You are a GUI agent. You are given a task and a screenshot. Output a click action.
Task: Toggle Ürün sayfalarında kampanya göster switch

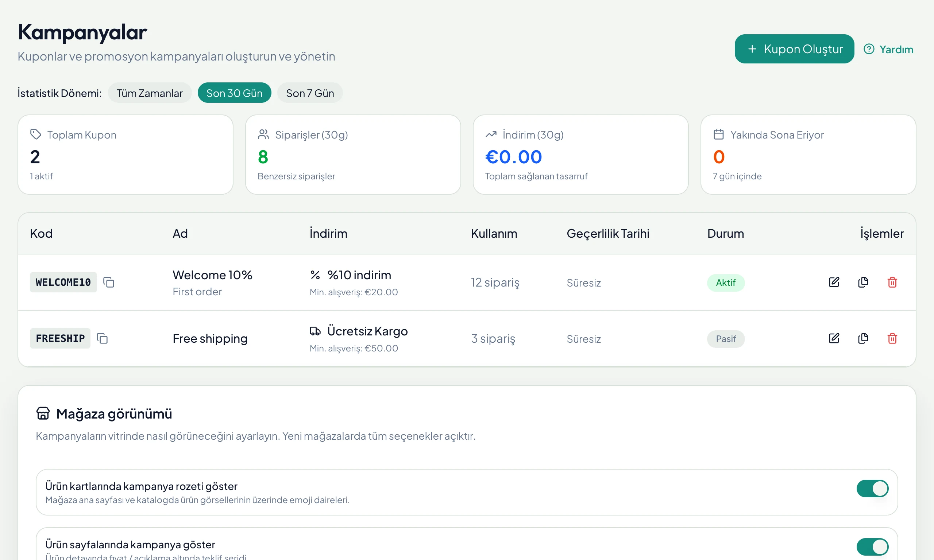click(x=872, y=547)
